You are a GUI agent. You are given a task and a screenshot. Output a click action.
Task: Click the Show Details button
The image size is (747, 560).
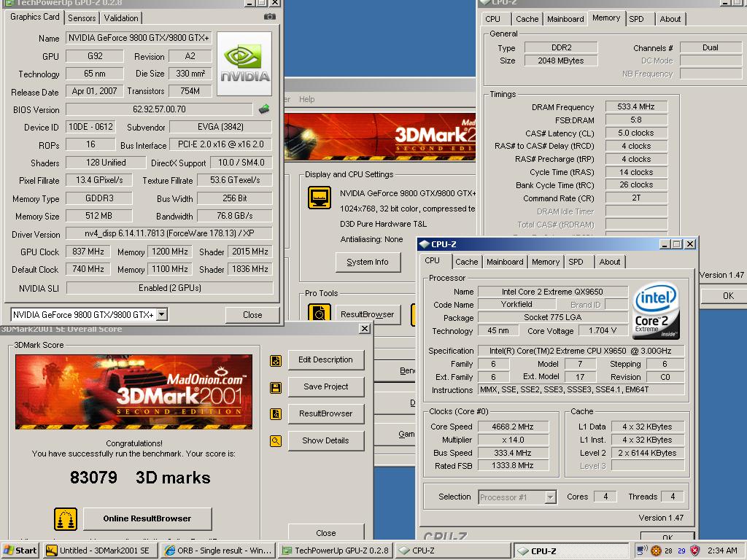tap(326, 440)
